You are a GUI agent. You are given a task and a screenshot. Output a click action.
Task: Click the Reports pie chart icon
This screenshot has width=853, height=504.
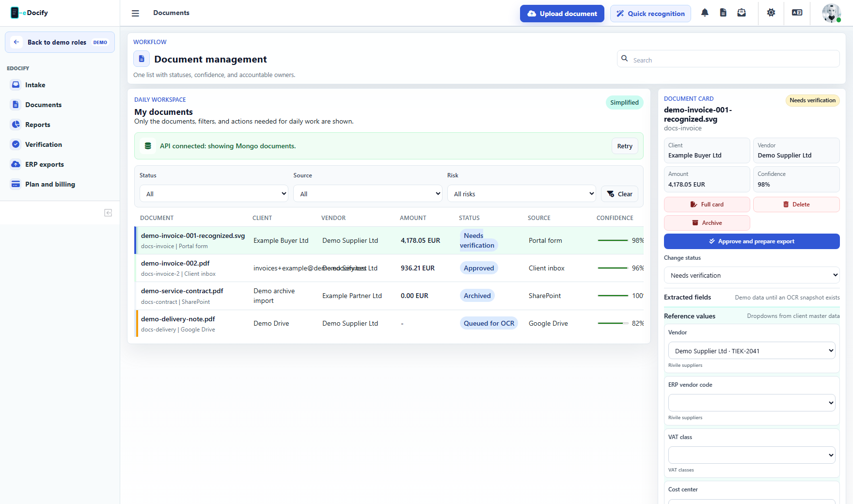tap(16, 125)
